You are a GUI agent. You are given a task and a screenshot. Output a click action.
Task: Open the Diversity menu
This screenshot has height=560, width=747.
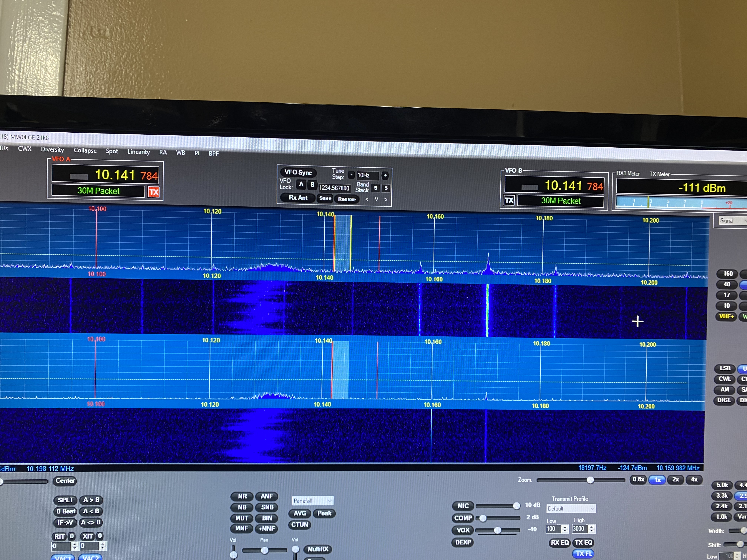coord(52,149)
